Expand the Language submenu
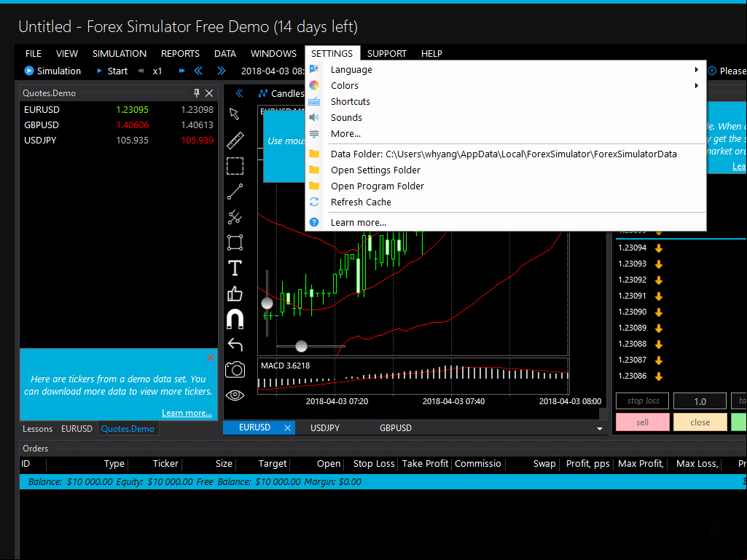 tap(506, 69)
